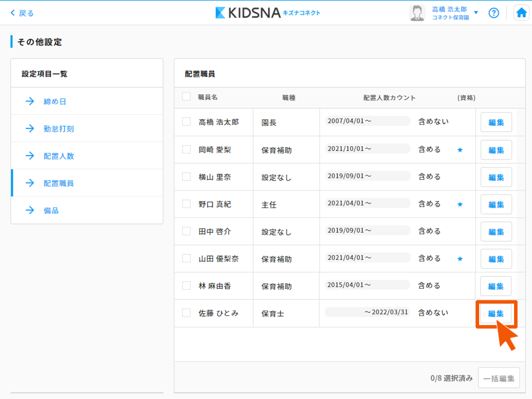
Task: Click the qualification star for 野口 真紀
Action: [460, 204]
